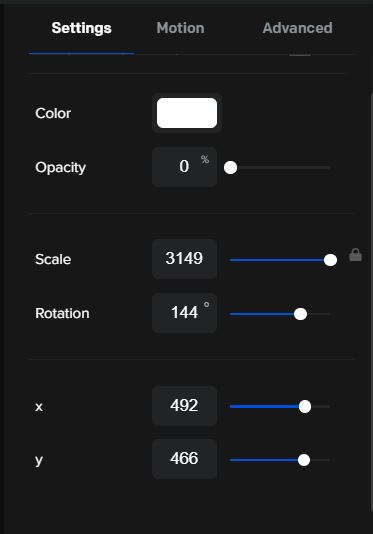
Task: Click the unfilled end of Rotation slider
Action: pyautogui.click(x=319, y=314)
